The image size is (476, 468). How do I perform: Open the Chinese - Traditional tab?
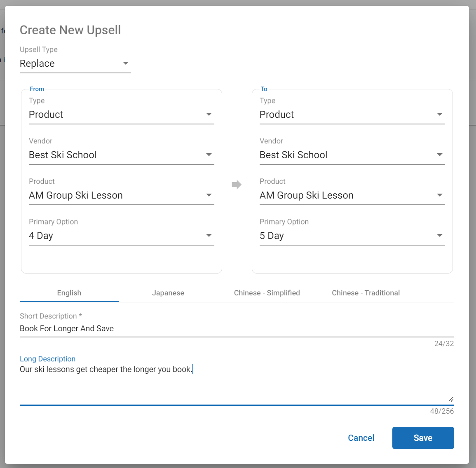(366, 293)
